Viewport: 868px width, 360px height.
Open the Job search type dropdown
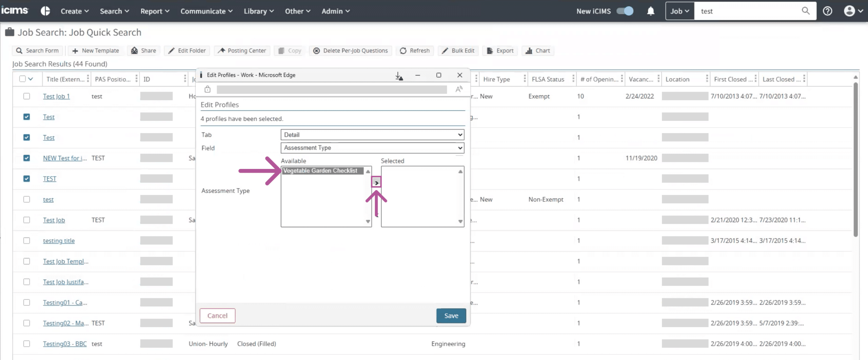[x=680, y=11]
